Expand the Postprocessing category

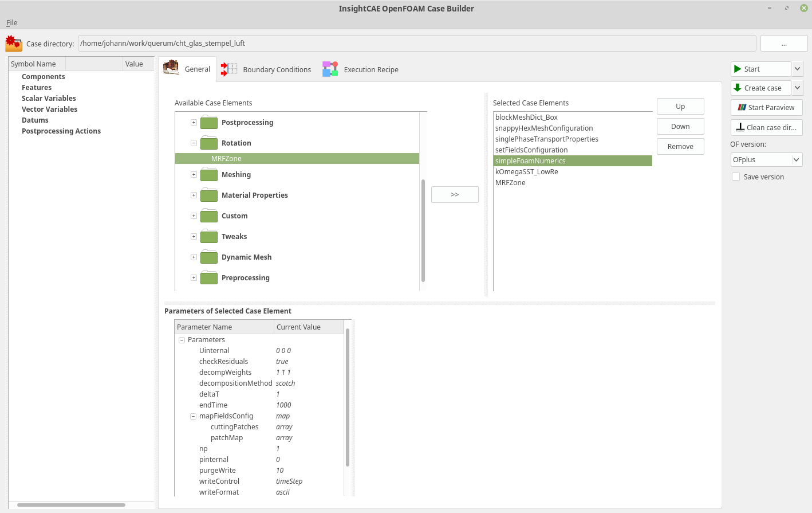tap(194, 122)
